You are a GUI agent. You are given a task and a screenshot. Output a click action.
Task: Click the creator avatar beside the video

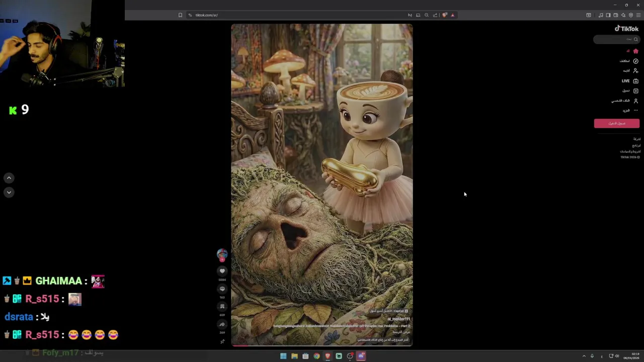pyautogui.click(x=222, y=254)
